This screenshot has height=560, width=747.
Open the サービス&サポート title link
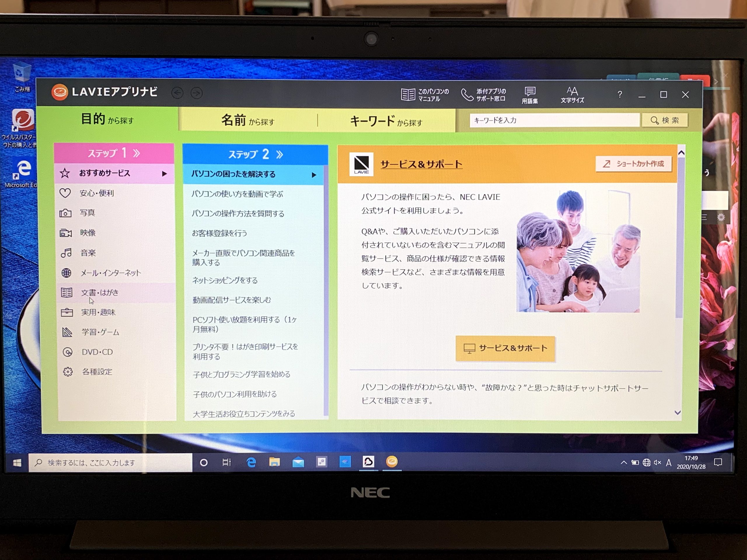[421, 164]
